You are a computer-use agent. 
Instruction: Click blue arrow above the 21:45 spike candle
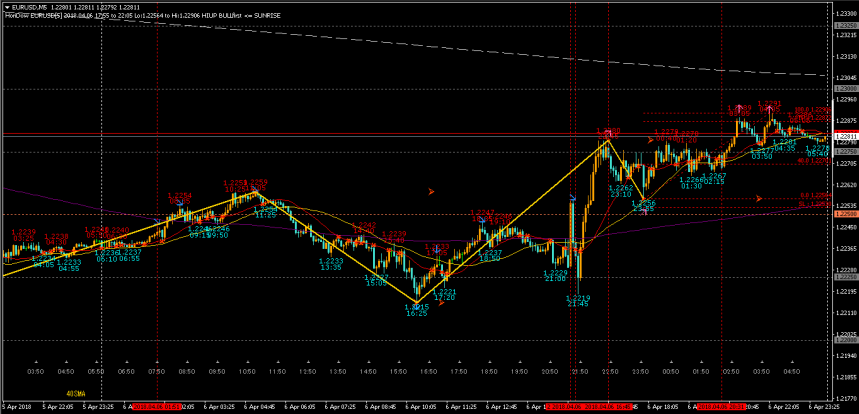pos(572,197)
